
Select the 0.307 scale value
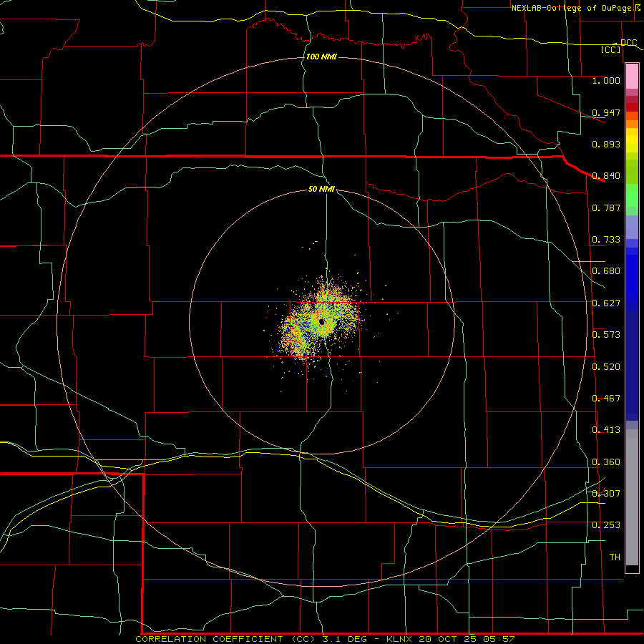tap(606, 494)
